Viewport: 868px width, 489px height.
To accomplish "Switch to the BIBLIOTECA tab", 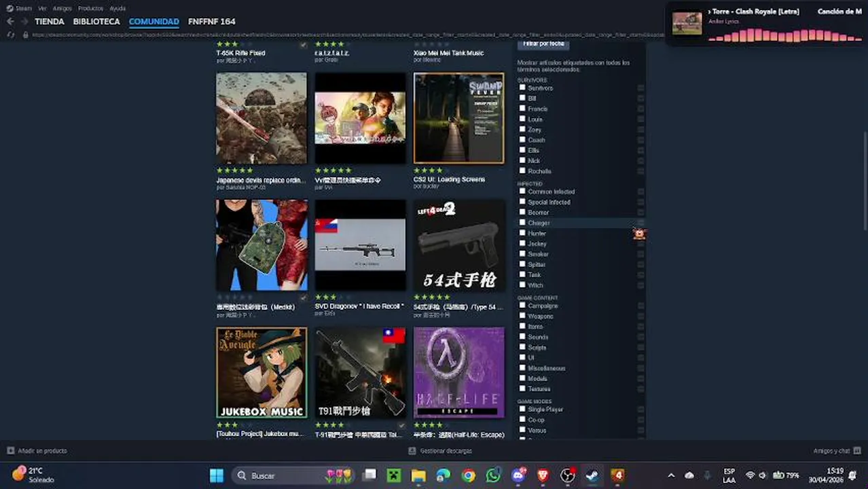I will 96,22.
